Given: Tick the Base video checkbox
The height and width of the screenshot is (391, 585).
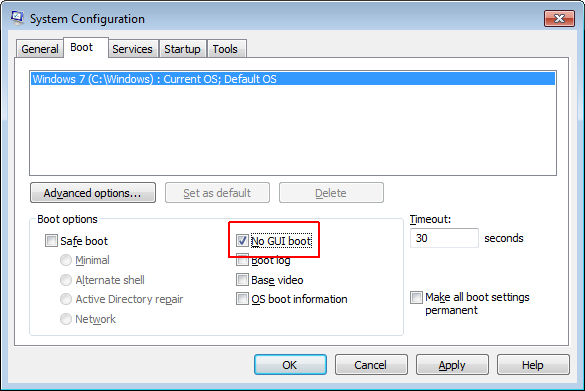Looking at the screenshot, I should point(242,279).
